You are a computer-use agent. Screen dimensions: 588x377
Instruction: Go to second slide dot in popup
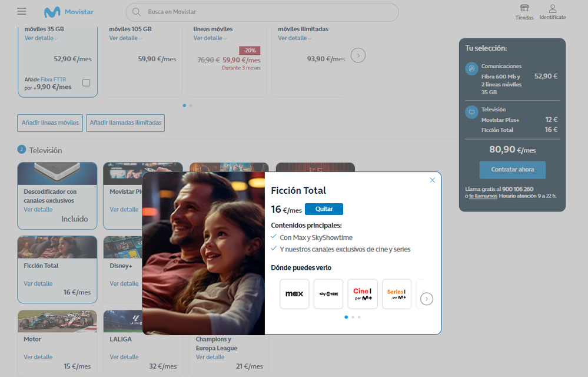click(x=353, y=317)
